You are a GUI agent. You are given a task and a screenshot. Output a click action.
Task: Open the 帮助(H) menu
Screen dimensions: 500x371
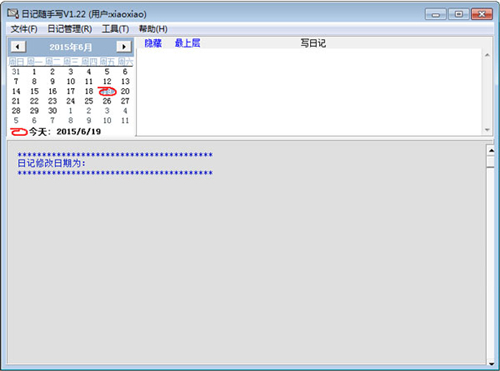[x=153, y=29]
